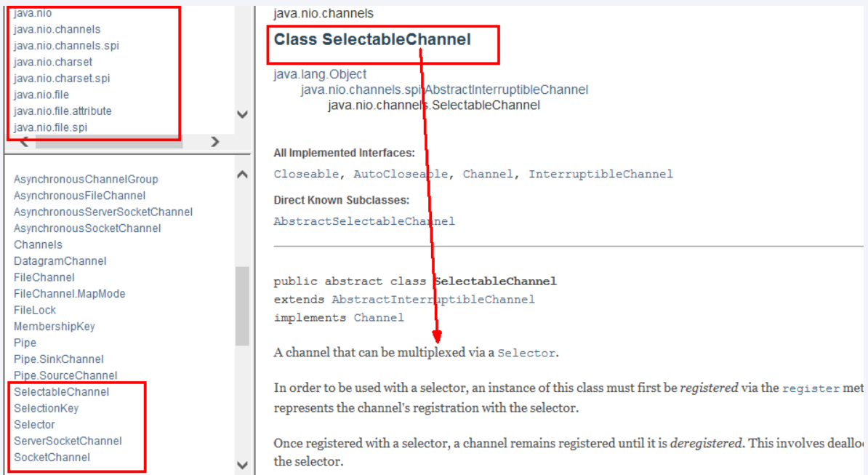The image size is (868, 475).
Task: Open the java.nio.file.attribute package
Action: (63, 111)
